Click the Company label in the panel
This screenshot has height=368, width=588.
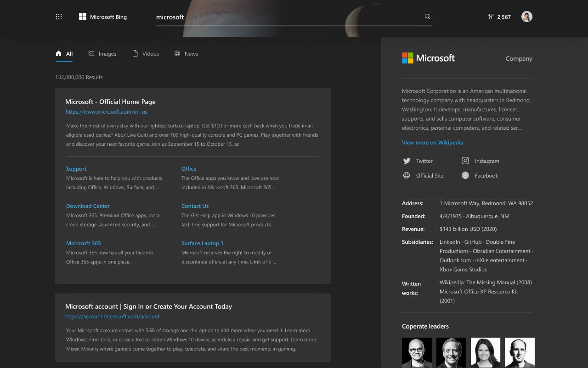(x=519, y=59)
